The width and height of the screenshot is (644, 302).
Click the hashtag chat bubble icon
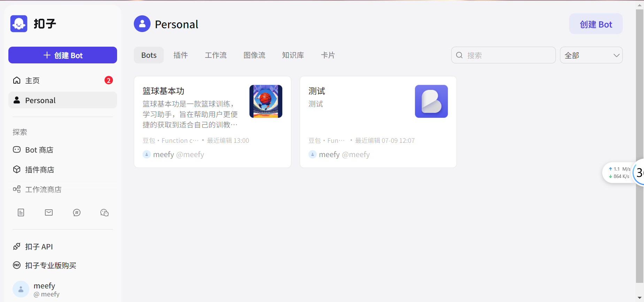(77, 212)
